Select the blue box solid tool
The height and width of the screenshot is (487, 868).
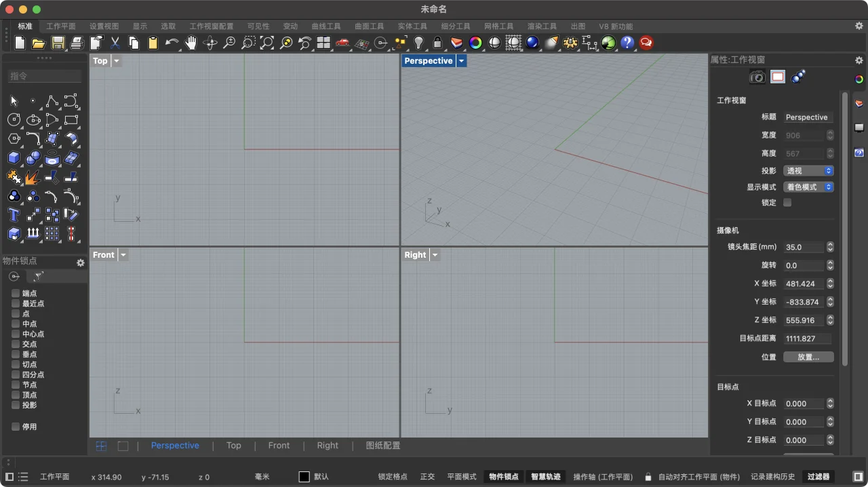coord(14,158)
